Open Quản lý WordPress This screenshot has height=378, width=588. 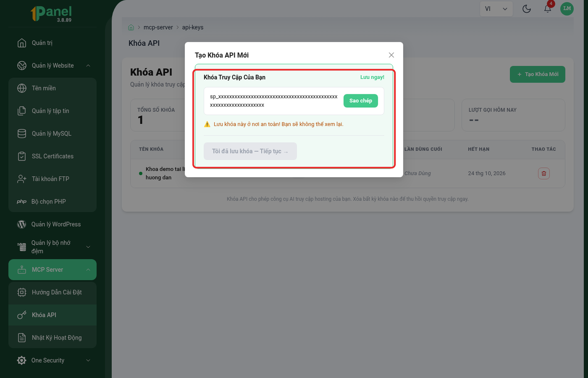click(52, 224)
